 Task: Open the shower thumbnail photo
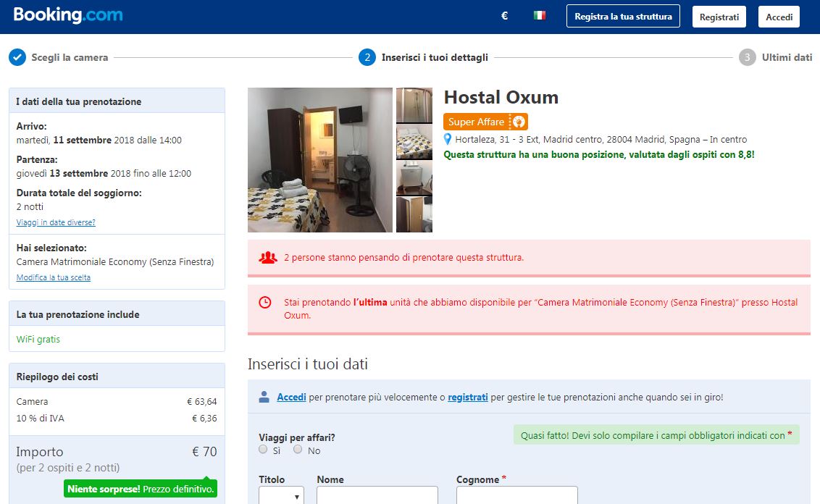click(x=414, y=105)
